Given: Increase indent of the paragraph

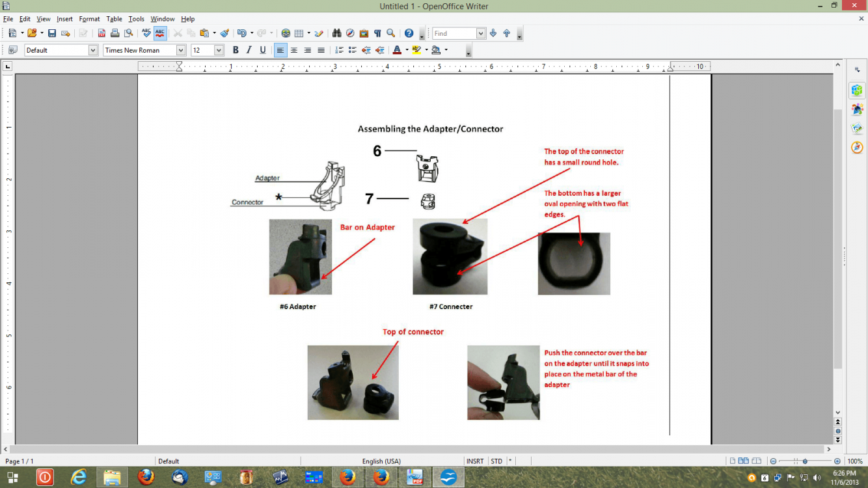Looking at the screenshot, I should click(x=380, y=50).
